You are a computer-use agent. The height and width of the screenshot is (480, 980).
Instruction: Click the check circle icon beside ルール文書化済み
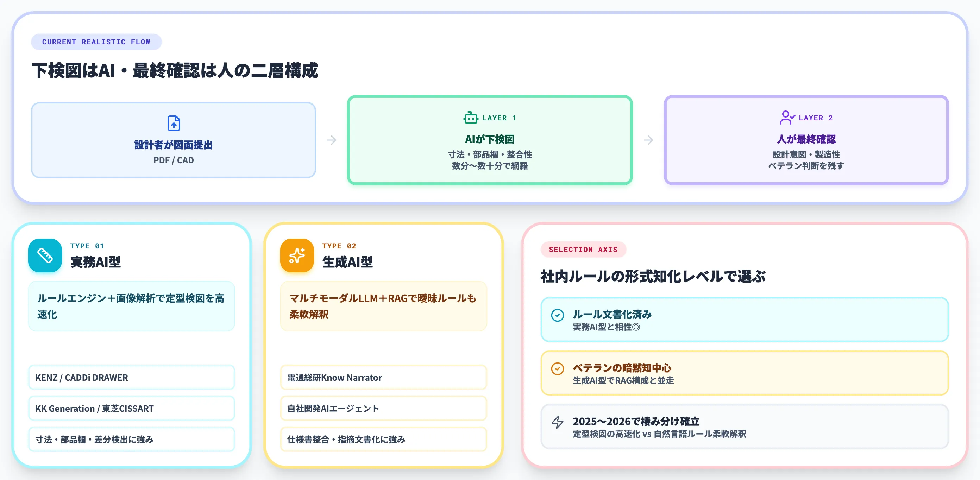(557, 315)
